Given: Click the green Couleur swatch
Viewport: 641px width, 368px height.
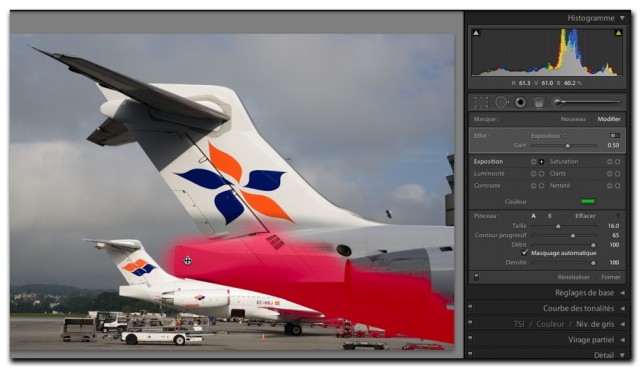Looking at the screenshot, I should [588, 201].
